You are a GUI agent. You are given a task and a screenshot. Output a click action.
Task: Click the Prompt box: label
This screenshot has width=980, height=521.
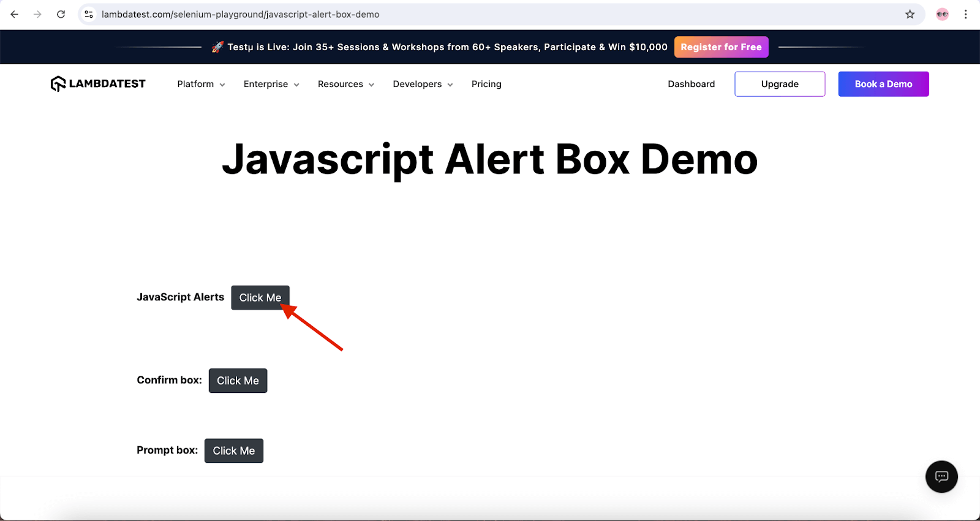[x=167, y=450]
